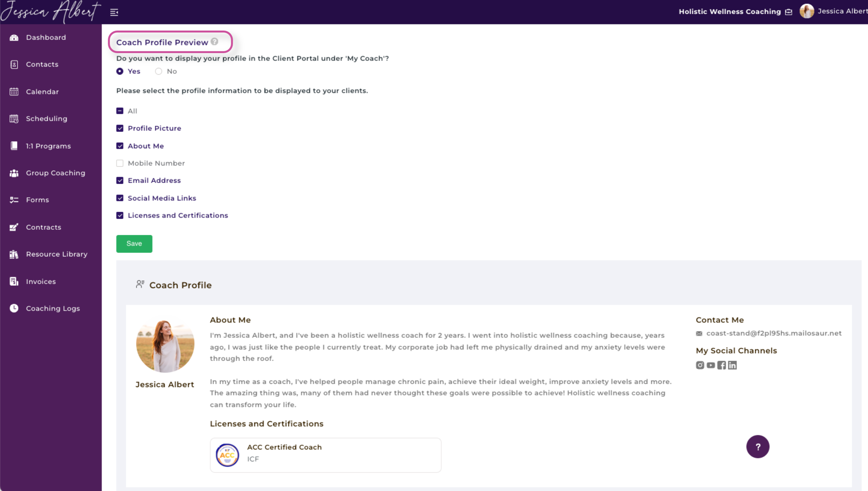This screenshot has width=868, height=491.
Task: Click help icon beside Coach Profile Preview
Action: [x=214, y=42]
